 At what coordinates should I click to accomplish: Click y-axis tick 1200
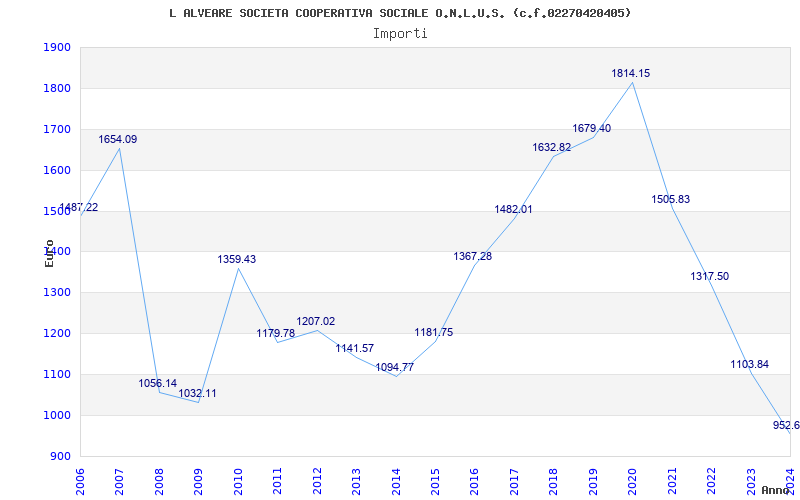coord(56,333)
